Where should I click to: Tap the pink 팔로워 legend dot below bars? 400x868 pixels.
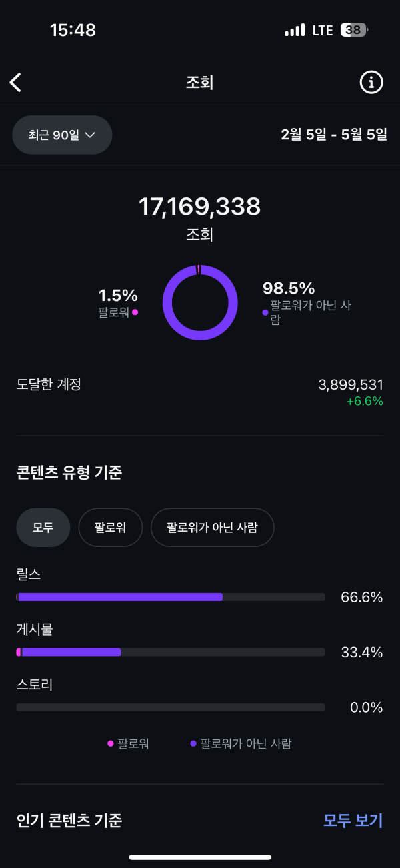(x=111, y=743)
